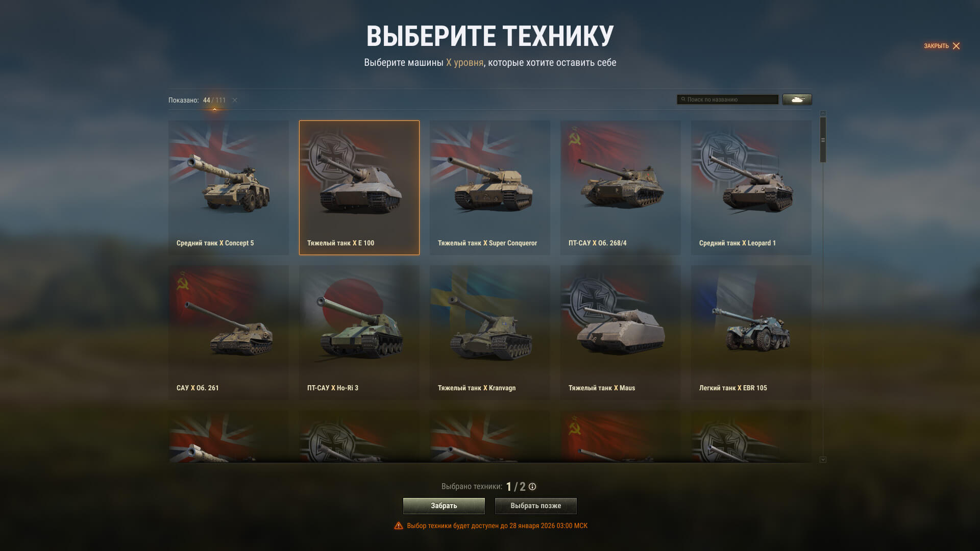This screenshot has height=551, width=980.
Task: Deselect the heavy tank E 100 card
Action: click(x=359, y=188)
